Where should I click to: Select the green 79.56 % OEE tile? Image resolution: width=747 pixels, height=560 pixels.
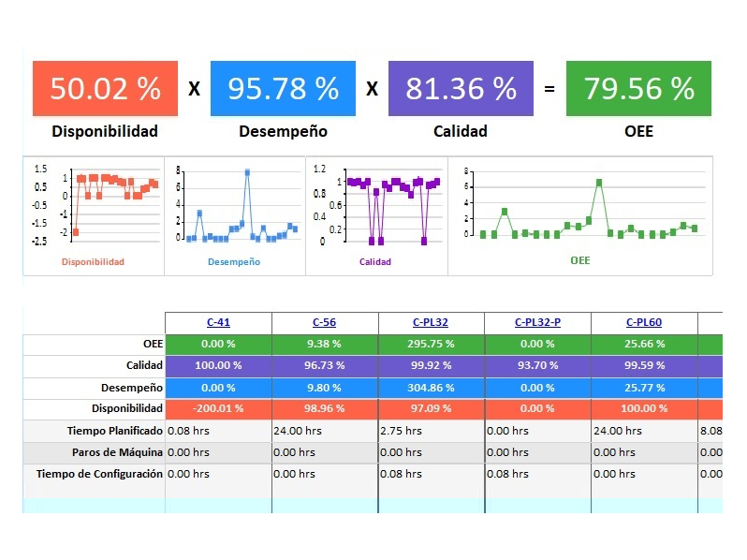click(638, 89)
